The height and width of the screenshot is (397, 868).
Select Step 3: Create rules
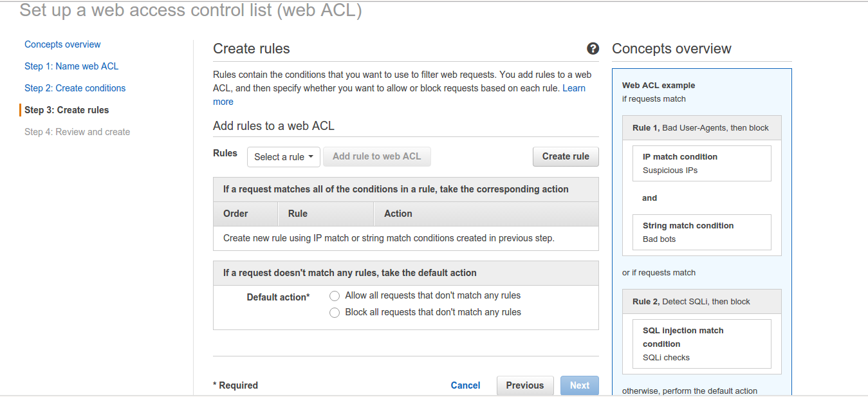[x=67, y=110]
